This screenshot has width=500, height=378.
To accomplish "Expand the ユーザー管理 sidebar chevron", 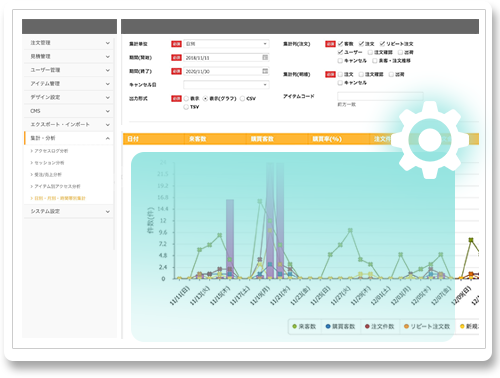I will pos(108,70).
